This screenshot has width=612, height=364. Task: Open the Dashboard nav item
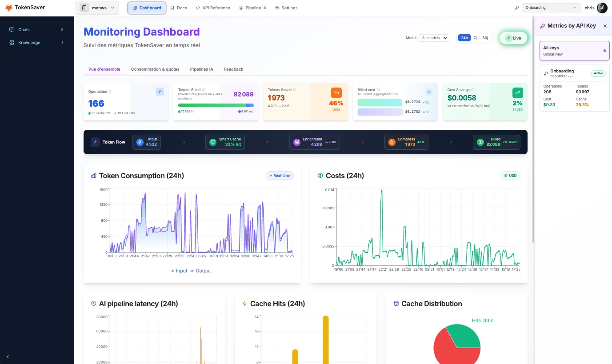click(147, 8)
